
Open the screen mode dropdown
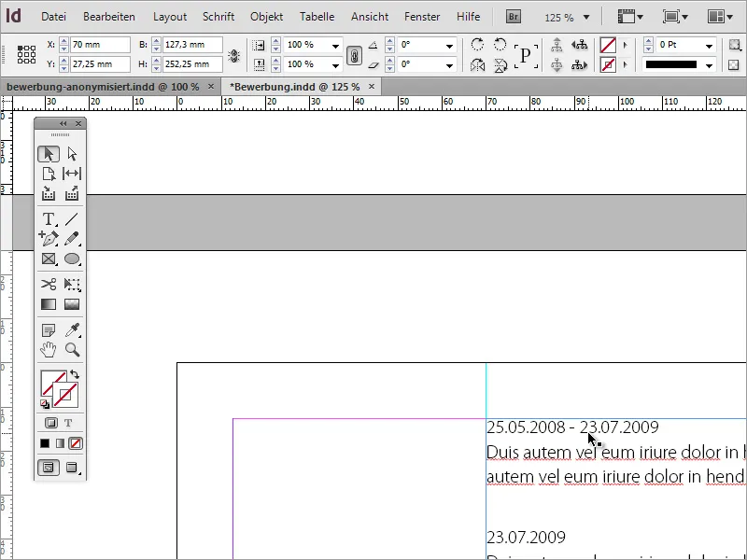[675, 17]
